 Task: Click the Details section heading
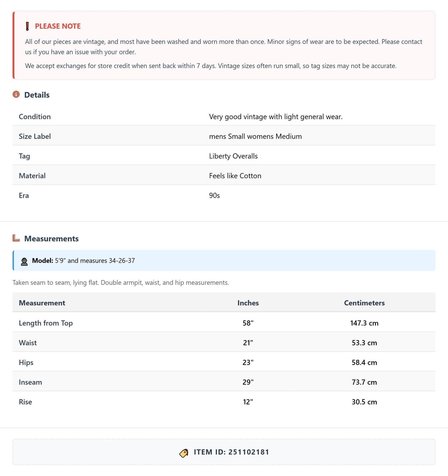point(37,95)
